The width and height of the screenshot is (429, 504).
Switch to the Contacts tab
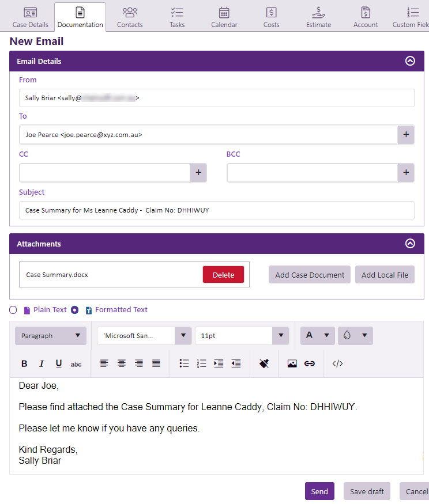[130, 17]
